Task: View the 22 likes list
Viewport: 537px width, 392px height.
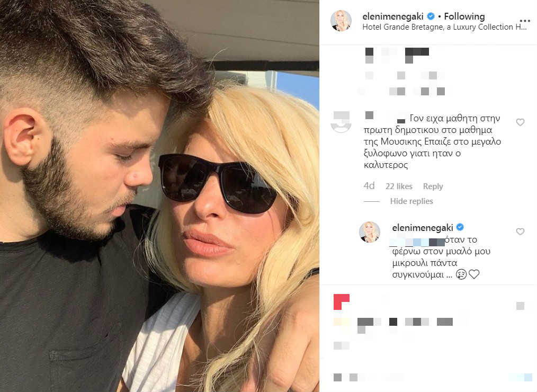Action: [x=399, y=186]
